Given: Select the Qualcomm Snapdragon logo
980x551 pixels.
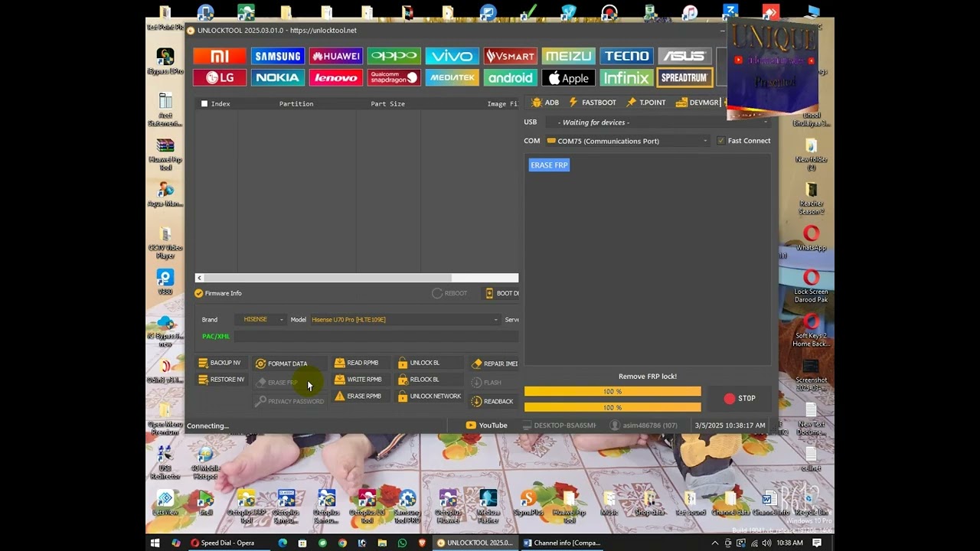Looking at the screenshot, I should (x=394, y=77).
